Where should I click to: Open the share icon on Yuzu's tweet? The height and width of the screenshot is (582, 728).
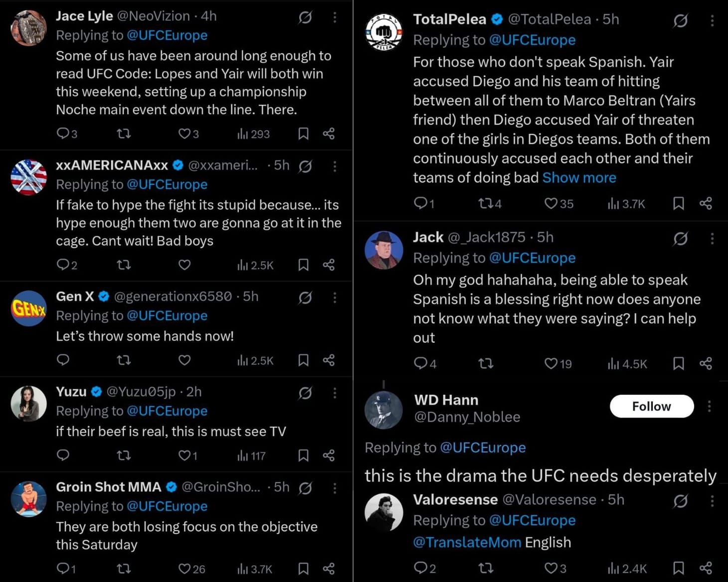[x=329, y=455]
